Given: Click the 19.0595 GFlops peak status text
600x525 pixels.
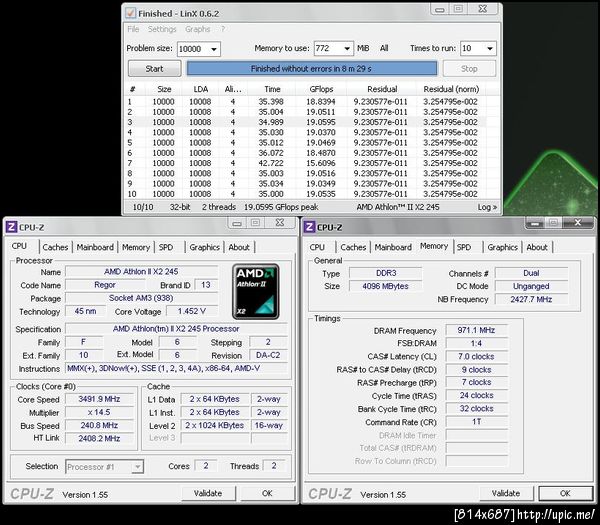Looking at the screenshot, I should (x=281, y=207).
